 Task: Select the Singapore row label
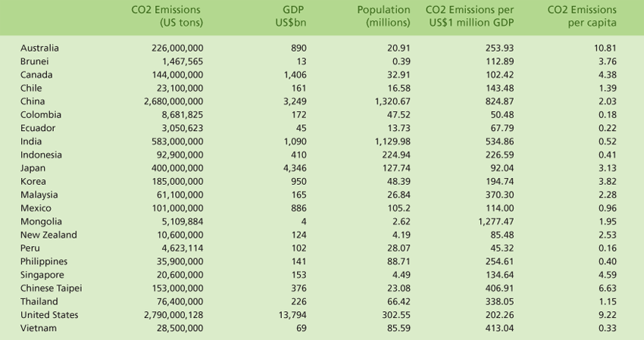42,275
